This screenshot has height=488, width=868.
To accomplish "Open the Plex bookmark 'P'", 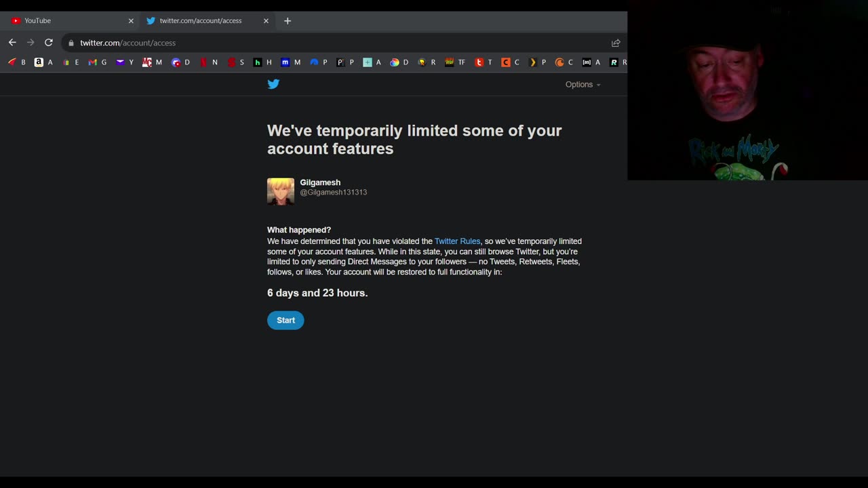I will [538, 62].
